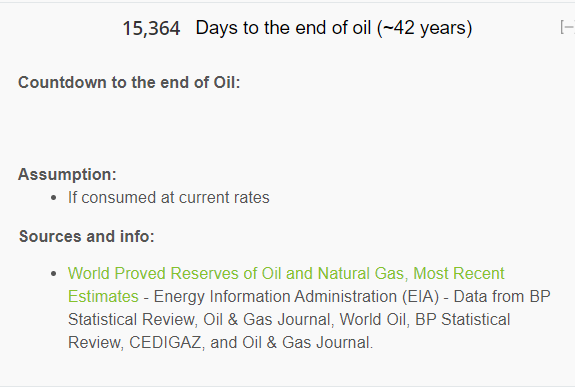Click 'Data from BP' text

[x=502, y=296]
